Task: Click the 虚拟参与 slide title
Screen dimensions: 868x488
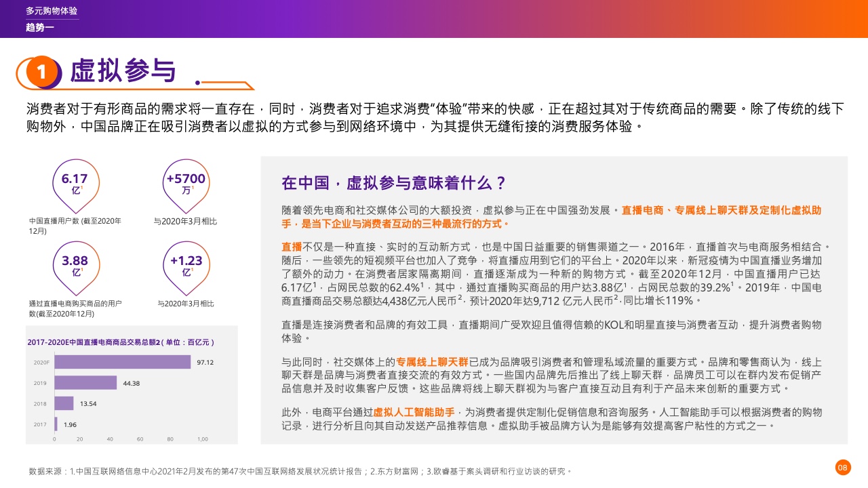Action: click(x=123, y=71)
